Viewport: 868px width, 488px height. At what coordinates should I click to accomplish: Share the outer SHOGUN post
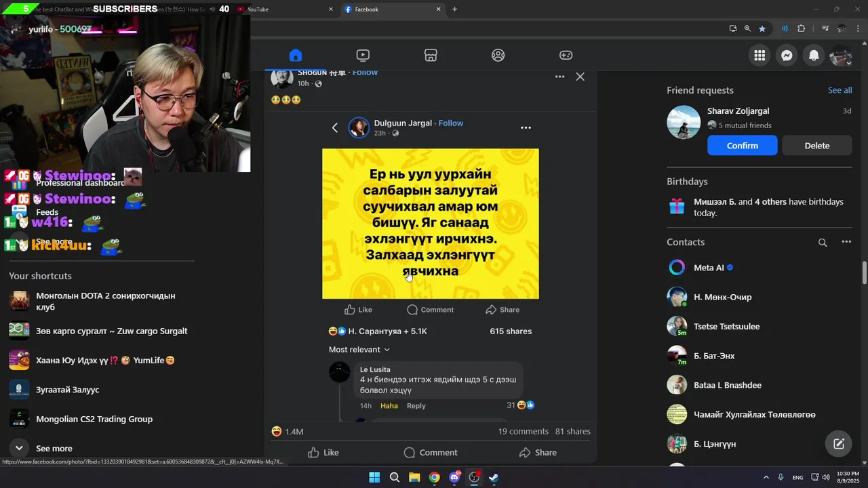pos(538,453)
